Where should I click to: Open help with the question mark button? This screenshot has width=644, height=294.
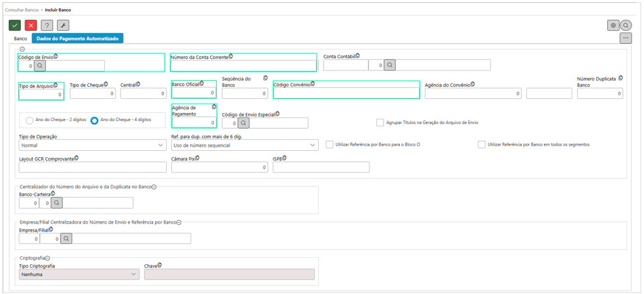point(47,25)
